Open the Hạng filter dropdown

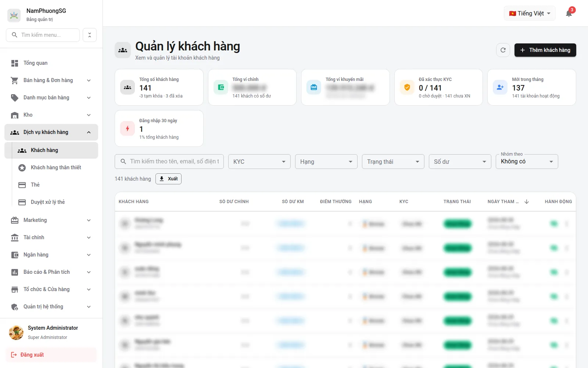coord(326,162)
